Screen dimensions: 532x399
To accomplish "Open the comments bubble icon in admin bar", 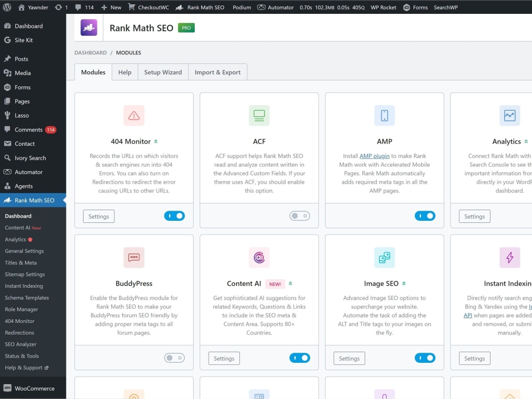I will tap(78, 7).
